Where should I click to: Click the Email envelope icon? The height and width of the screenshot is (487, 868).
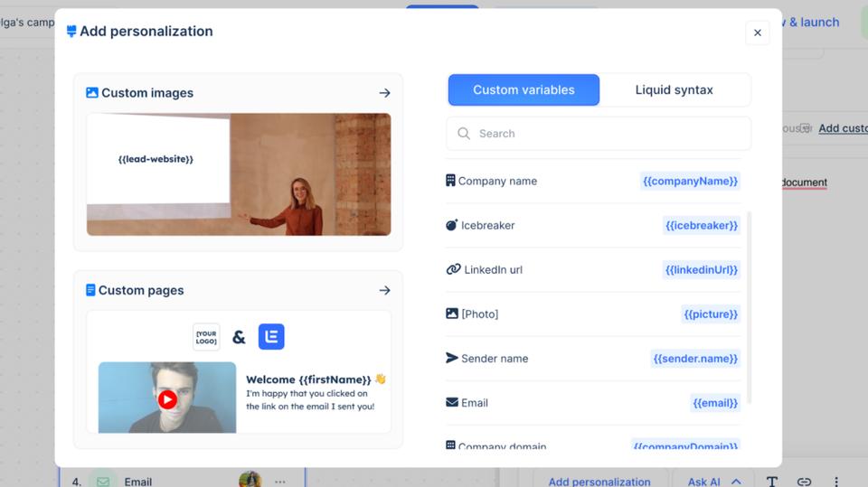[452, 402]
